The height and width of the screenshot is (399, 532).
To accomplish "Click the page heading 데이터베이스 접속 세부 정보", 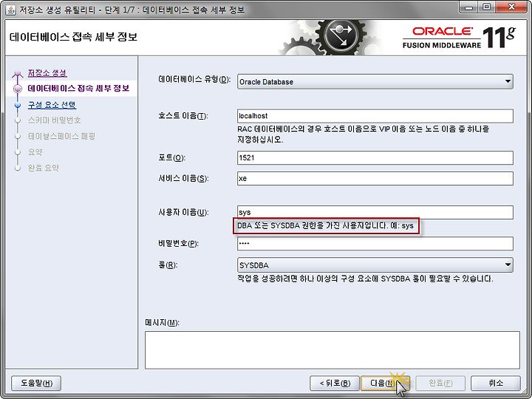I will (73, 37).
